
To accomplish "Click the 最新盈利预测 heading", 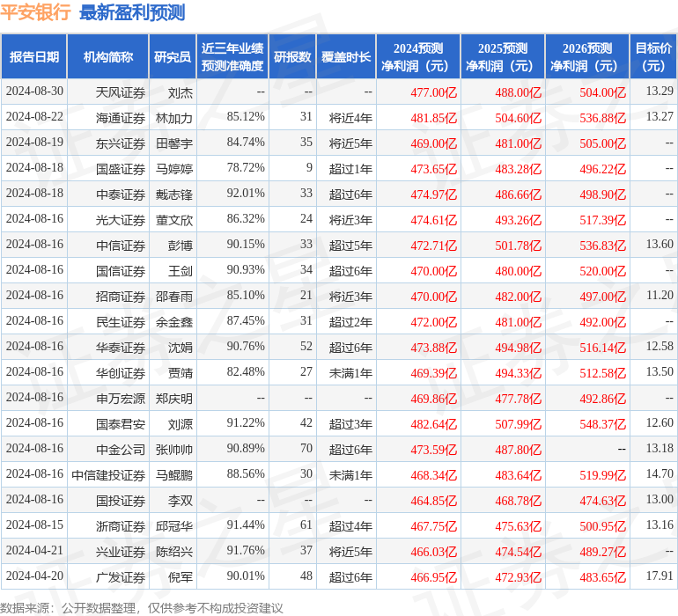I will pyautogui.click(x=132, y=12).
